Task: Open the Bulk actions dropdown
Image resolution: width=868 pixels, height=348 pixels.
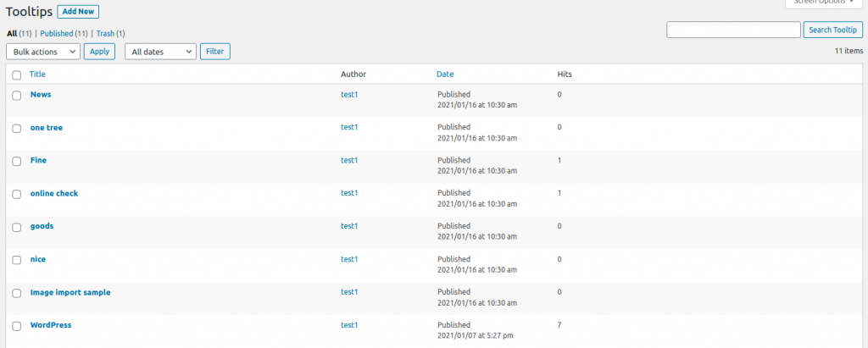Action: pyautogui.click(x=43, y=52)
